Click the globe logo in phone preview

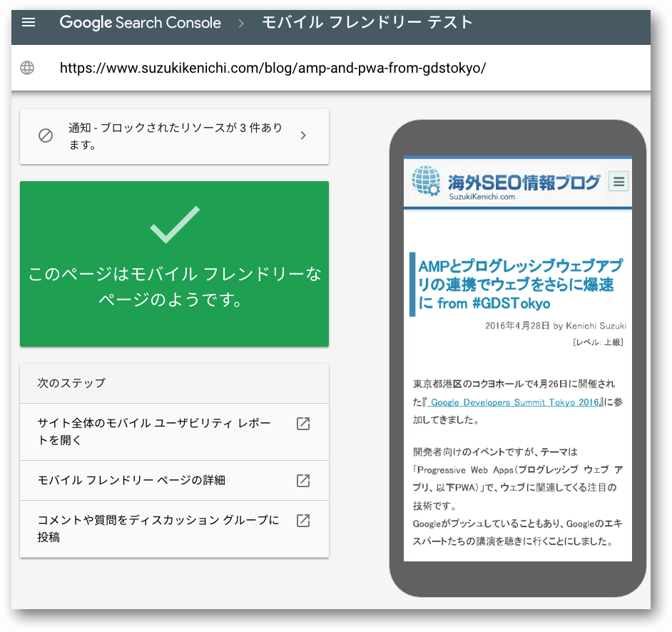point(426,180)
